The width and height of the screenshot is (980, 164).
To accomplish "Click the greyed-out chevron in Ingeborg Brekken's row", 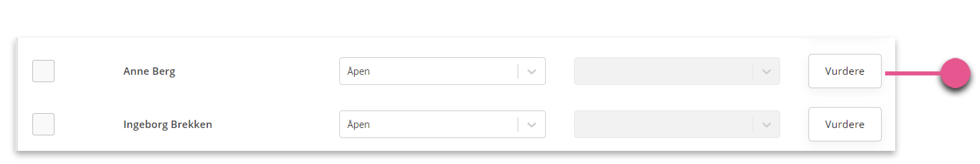I will (x=766, y=125).
